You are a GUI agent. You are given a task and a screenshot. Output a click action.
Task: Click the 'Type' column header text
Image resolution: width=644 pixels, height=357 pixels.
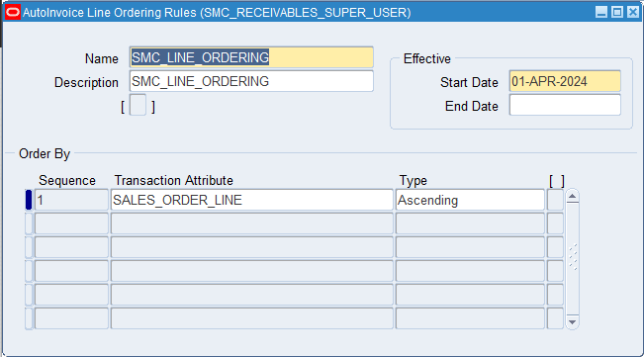pos(414,181)
